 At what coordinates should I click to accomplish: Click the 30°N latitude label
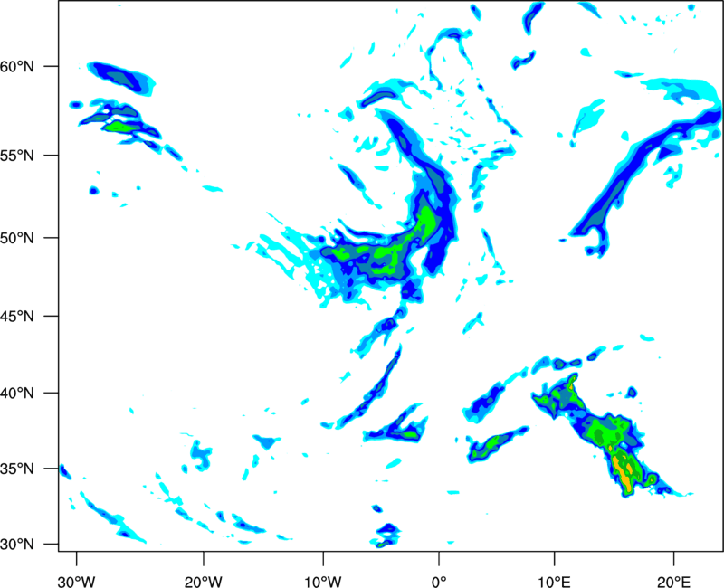[17, 545]
